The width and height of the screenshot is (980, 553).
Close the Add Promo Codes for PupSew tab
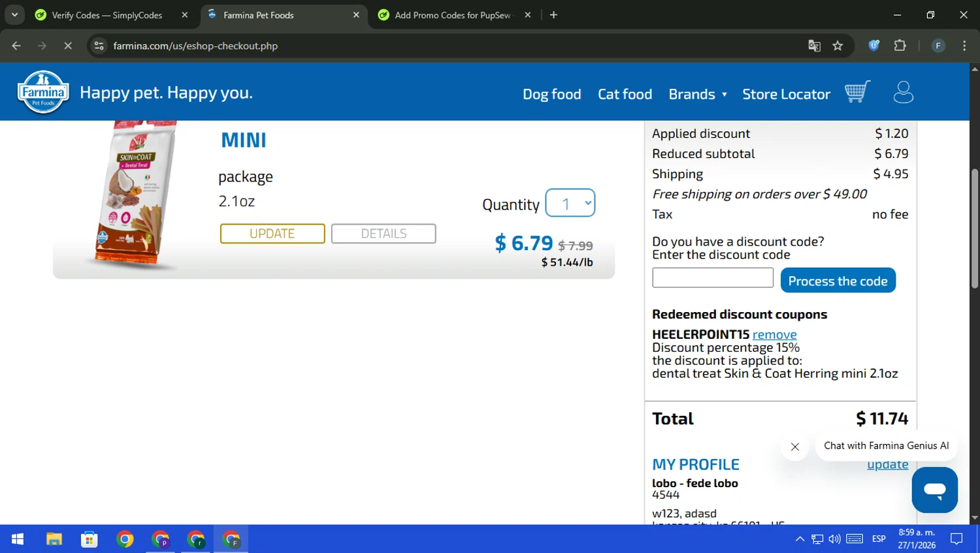[528, 14]
